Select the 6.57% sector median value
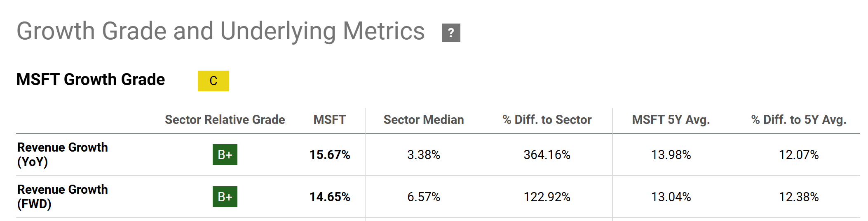868x221 pixels. pyautogui.click(x=423, y=197)
